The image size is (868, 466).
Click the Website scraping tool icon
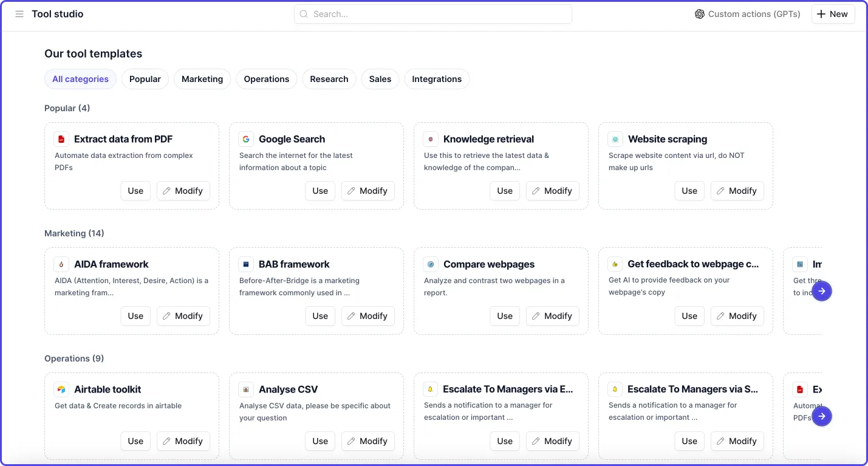pyautogui.click(x=615, y=139)
